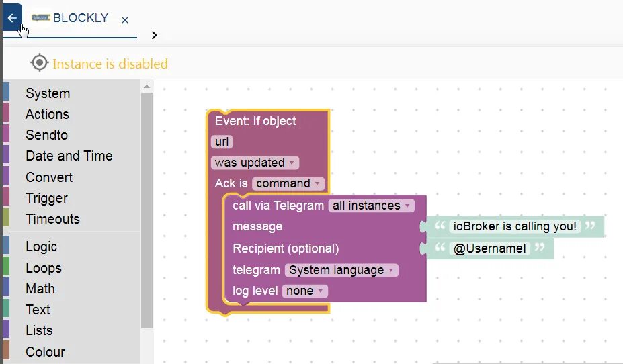Open the 'all instances' dropdown
The height and width of the screenshot is (364, 623).
click(x=371, y=206)
